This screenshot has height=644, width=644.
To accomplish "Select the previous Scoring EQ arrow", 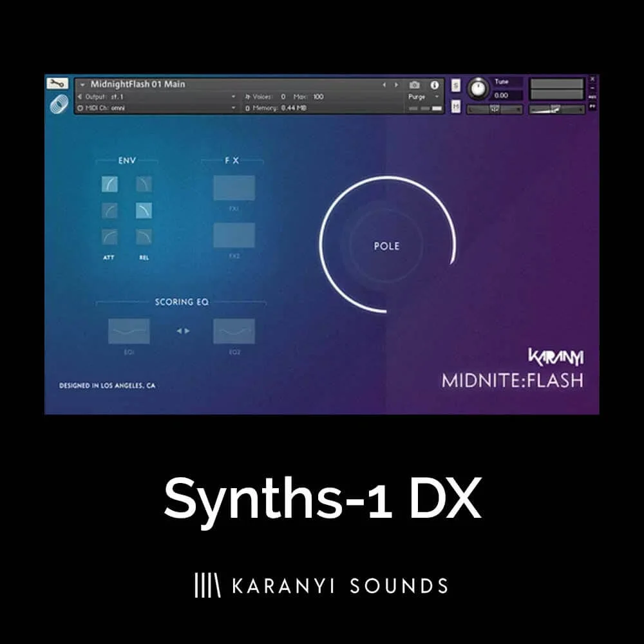I will click(179, 330).
